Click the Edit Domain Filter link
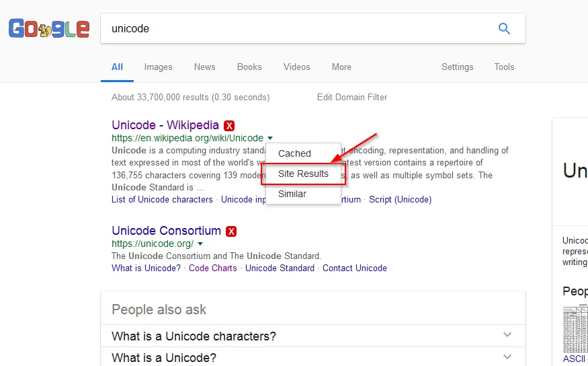588x366 pixels. [352, 97]
